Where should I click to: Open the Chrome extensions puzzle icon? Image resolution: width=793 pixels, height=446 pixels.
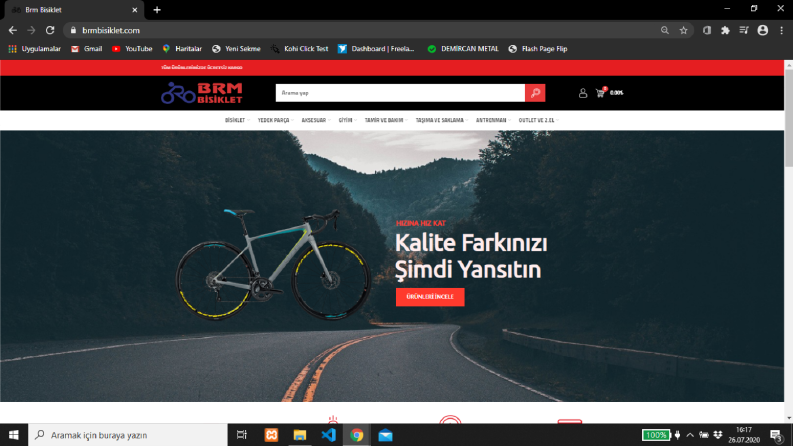pyautogui.click(x=725, y=30)
